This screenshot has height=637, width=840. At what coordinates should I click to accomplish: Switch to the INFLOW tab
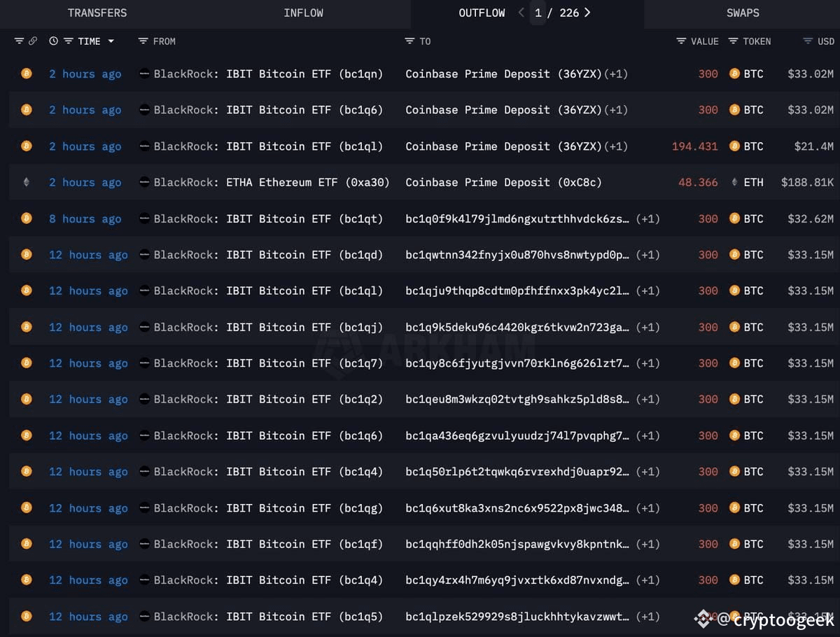click(303, 13)
